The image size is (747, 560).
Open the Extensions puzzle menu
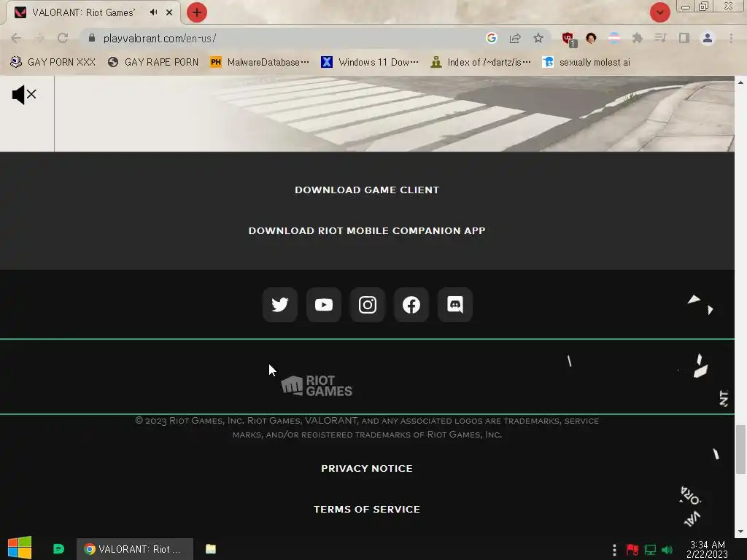[638, 38]
